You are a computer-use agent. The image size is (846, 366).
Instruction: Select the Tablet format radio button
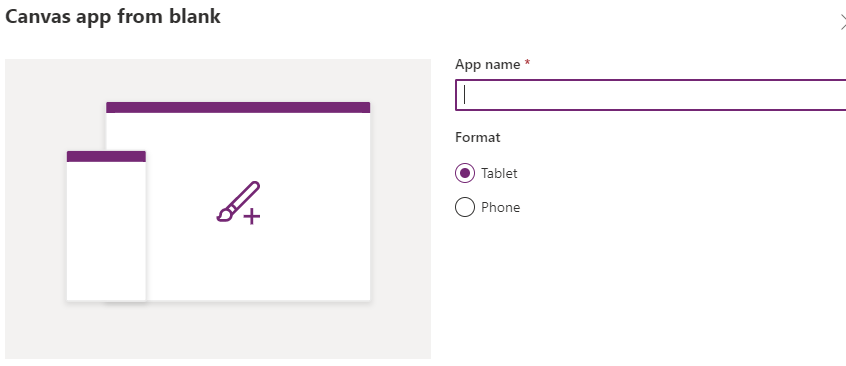(465, 173)
